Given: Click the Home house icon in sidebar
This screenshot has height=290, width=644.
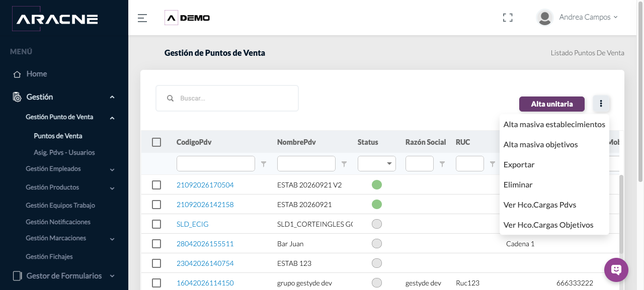Looking at the screenshot, I should tap(17, 74).
